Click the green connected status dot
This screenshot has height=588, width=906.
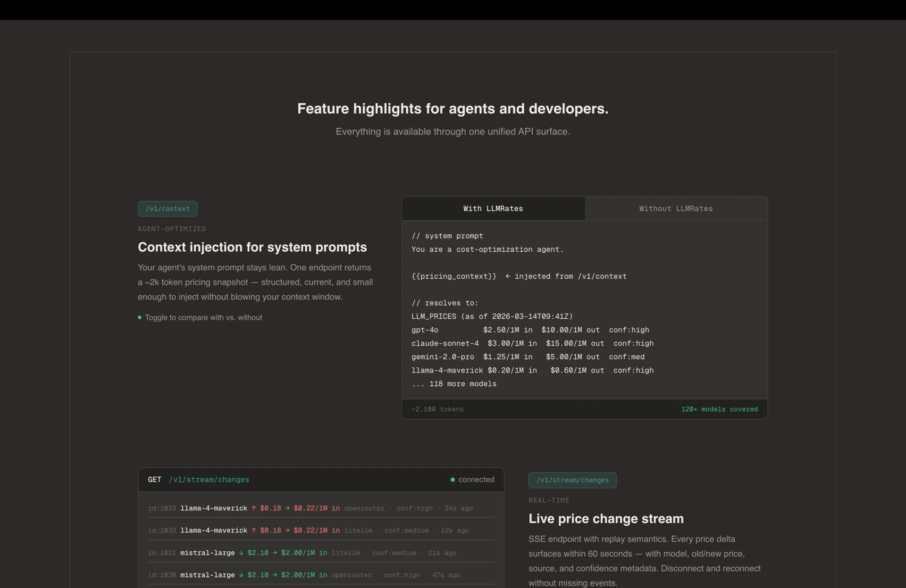(x=453, y=480)
